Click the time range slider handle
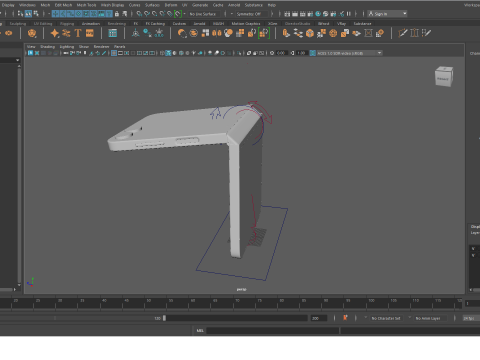The width and height of the screenshot is (480, 360). 164,318
